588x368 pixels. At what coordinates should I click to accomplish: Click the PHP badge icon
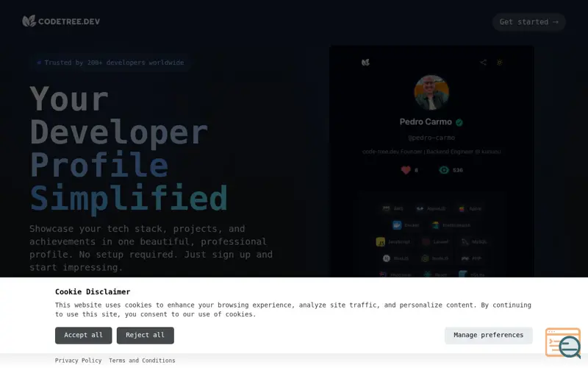465,258
